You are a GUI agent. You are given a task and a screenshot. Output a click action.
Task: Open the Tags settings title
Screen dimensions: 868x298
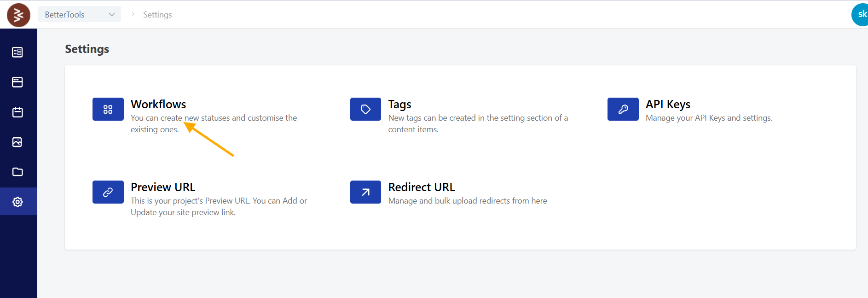pos(399,104)
